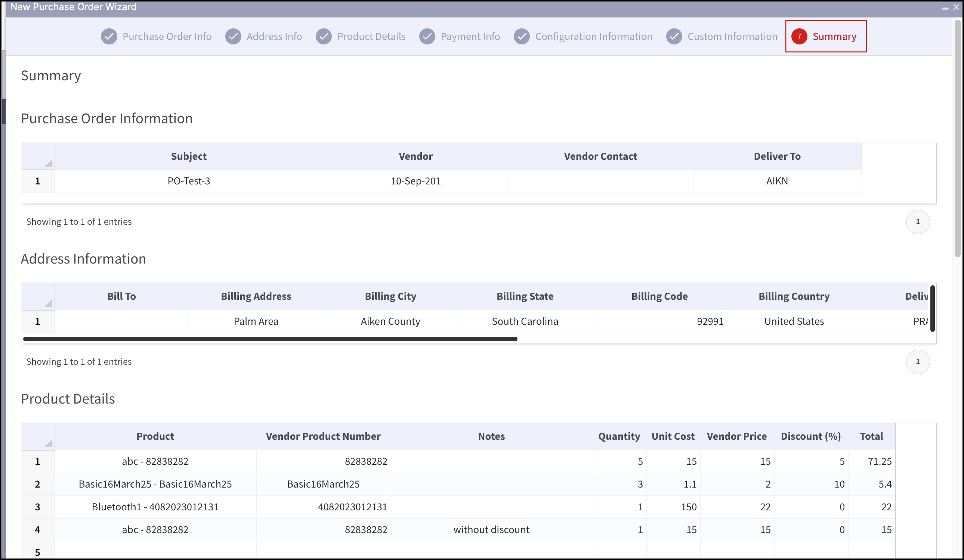Click the Billing State column header

[x=525, y=296]
